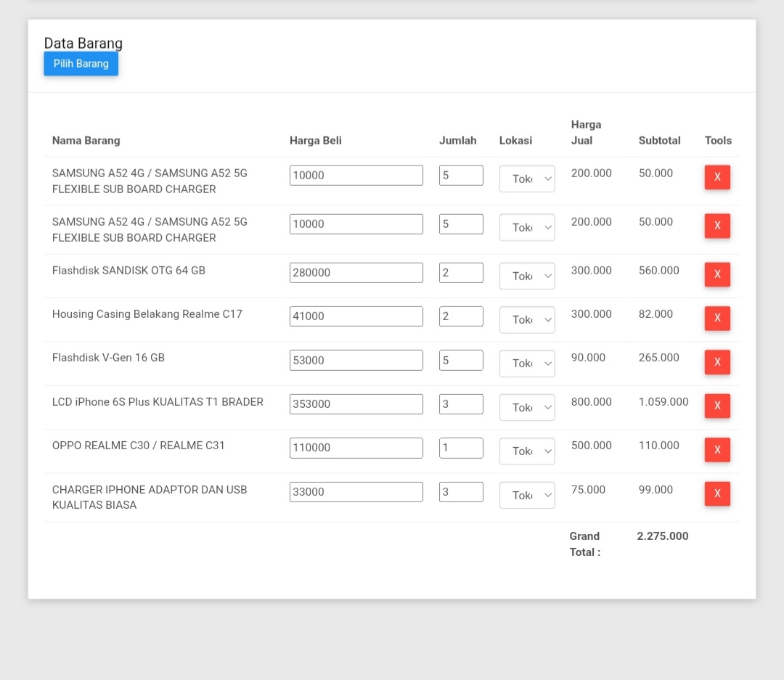
Task: Open Lokasi dropdown for OPPO REALME C30
Action: [527, 451]
